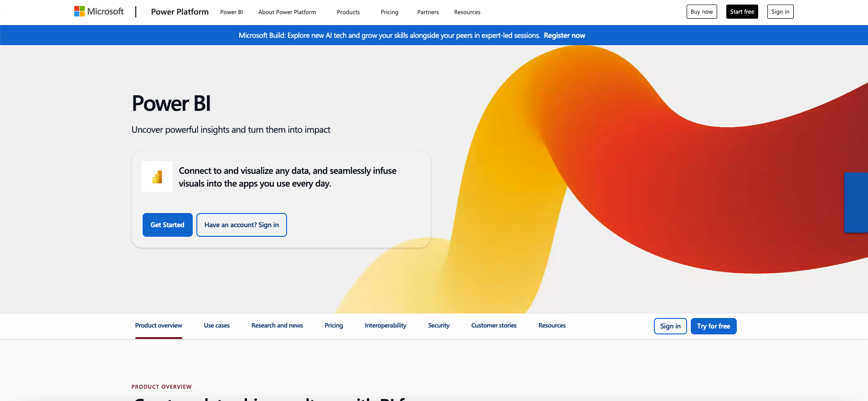Click the Power BI product icon
The width and height of the screenshot is (868, 401).
[x=157, y=177]
